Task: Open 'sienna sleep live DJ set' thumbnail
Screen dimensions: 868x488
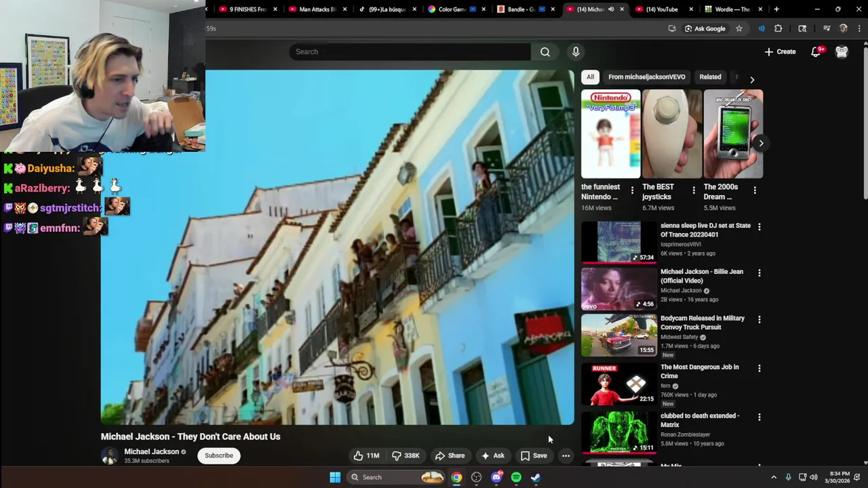Action: pyautogui.click(x=618, y=242)
